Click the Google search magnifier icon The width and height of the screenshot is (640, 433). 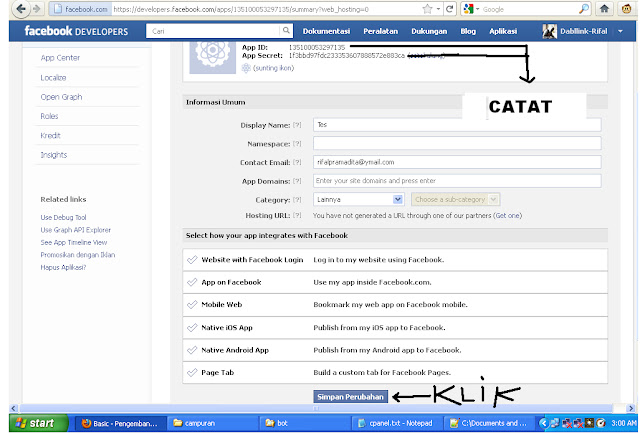(x=584, y=9)
